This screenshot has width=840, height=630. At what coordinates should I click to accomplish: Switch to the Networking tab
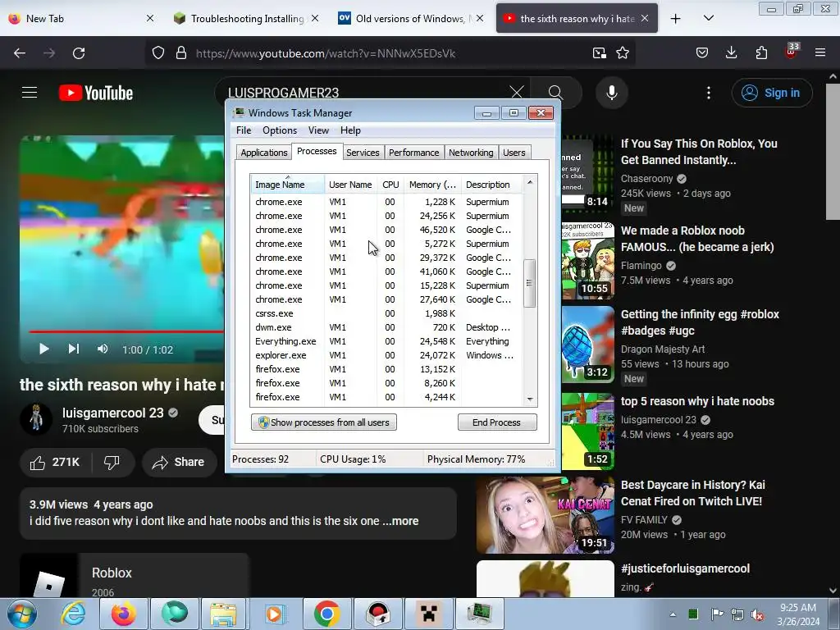(x=471, y=153)
